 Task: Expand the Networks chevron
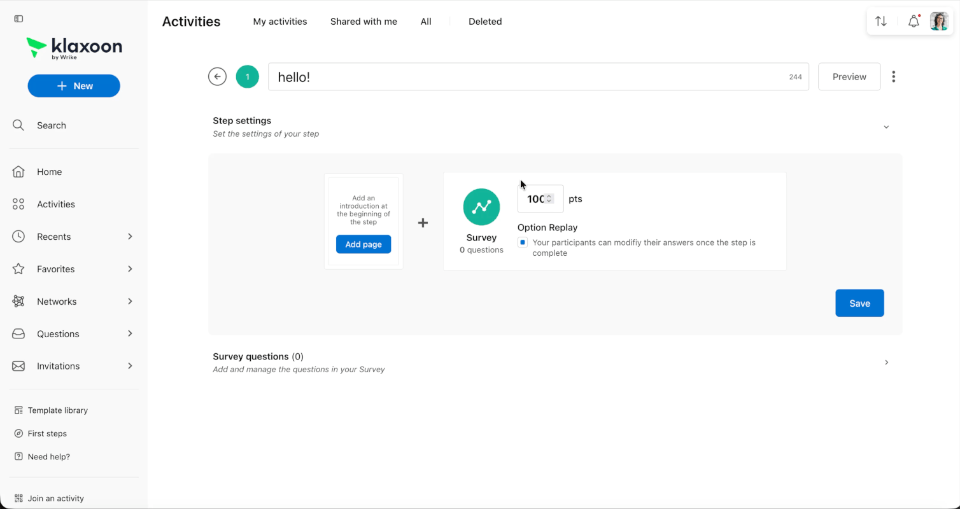pyautogui.click(x=130, y=301)
